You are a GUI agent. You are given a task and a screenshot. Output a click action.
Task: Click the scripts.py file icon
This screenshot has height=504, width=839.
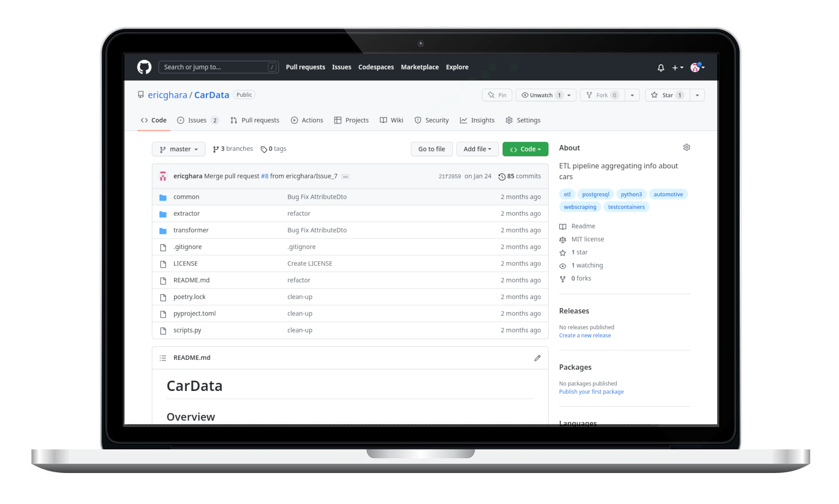pos(163,331)
